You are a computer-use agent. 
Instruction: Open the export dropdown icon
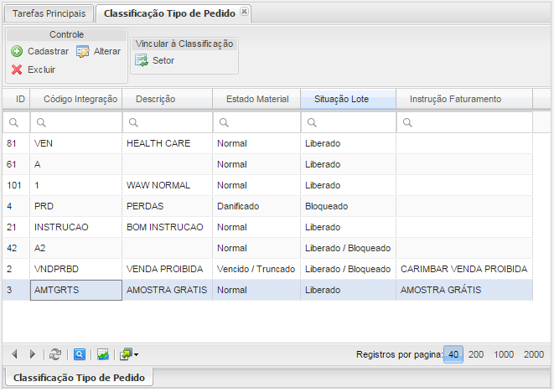[x=129, y=354]
